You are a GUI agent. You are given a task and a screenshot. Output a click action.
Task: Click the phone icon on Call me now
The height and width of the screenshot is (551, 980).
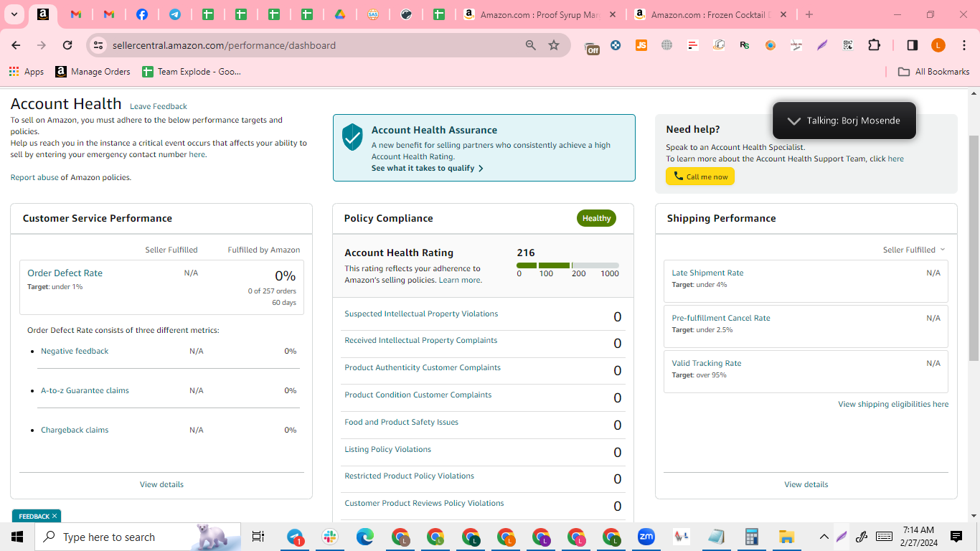(x=678, y=176)
